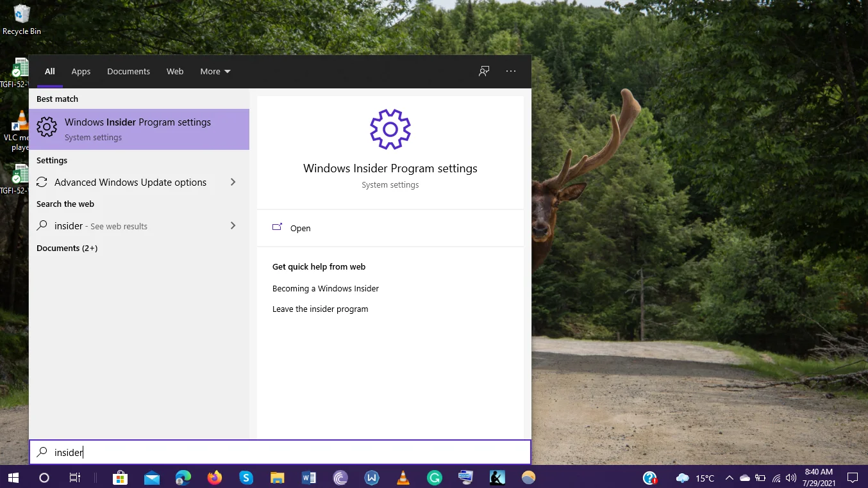
Task: Open the sunset-themed taskbar app icon
Action: click(529, 478)
